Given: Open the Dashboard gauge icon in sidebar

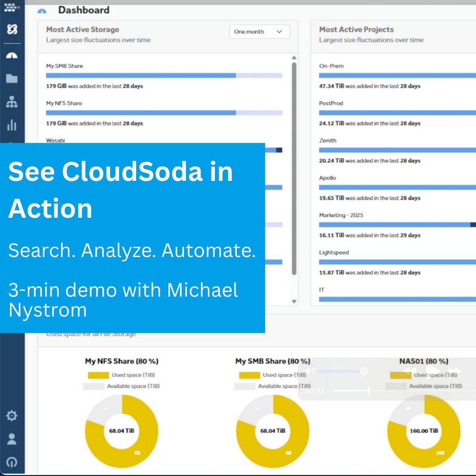Looking at the screenshot, I should point(12,56).
